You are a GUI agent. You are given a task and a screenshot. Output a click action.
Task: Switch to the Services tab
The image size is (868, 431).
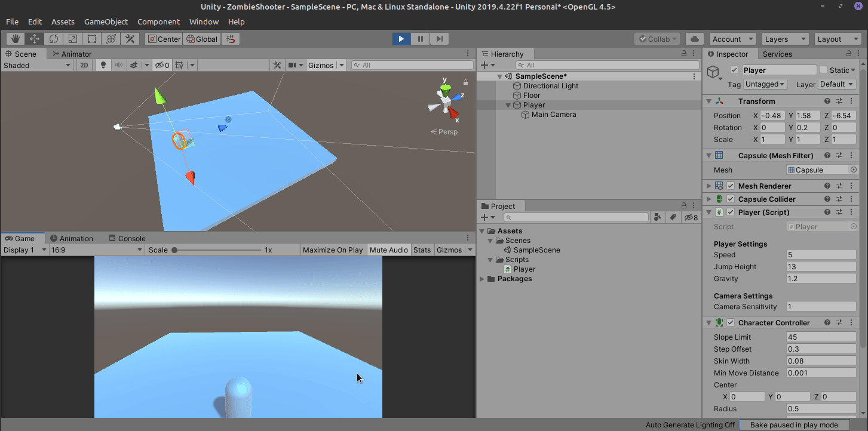pos(777,54)
